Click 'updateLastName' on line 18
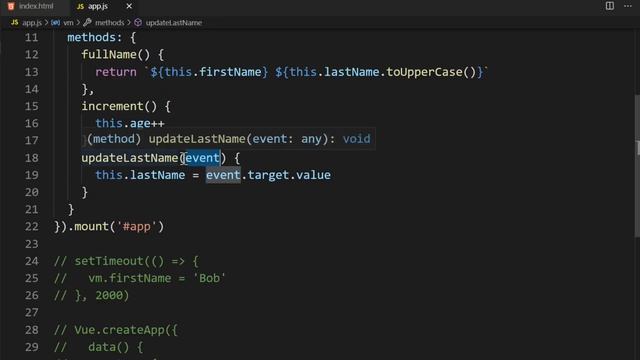 pos(130,158)
